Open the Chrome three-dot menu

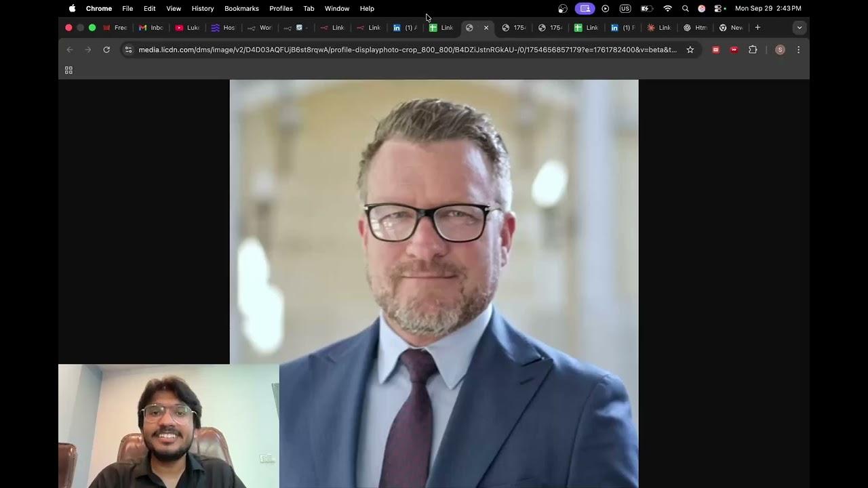[x=798, y=49]
